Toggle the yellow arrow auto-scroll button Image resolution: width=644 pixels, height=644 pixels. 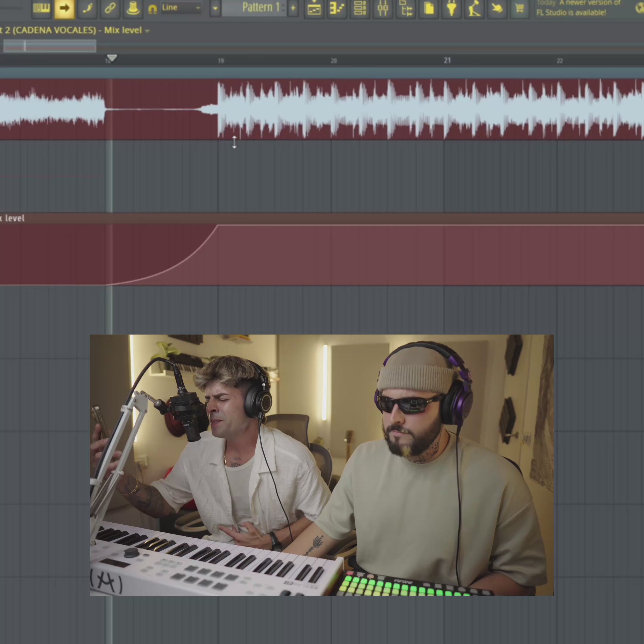tap(65, 8)
